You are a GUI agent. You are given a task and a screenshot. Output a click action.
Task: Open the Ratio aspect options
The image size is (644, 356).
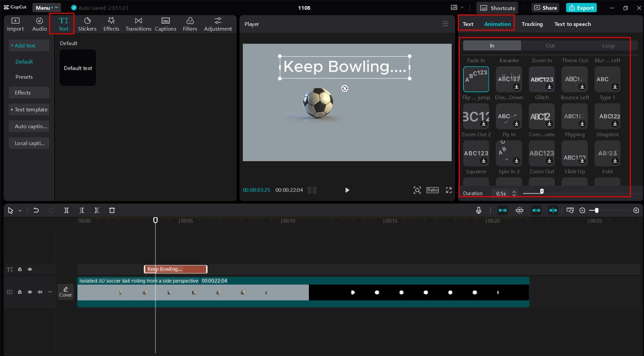pyautogui.click(x=433, y=190)
